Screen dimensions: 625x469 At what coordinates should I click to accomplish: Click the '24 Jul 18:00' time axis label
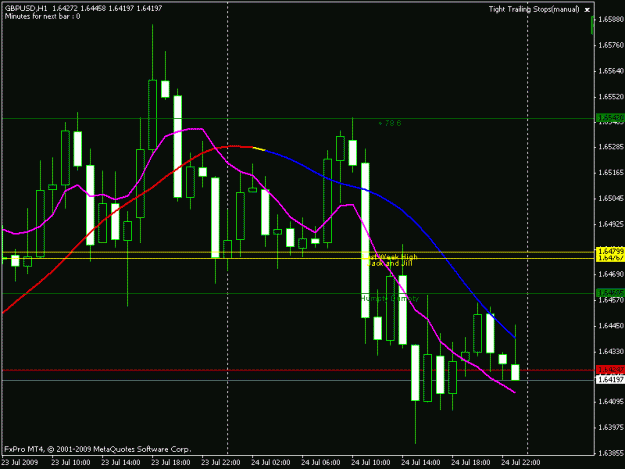(x=471, y=462)
